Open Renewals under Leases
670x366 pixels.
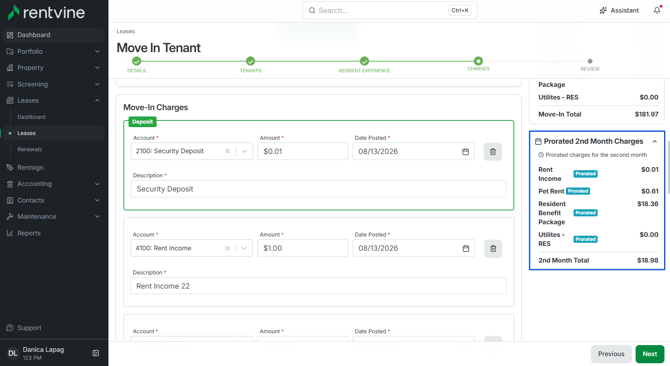pos(29,149)
